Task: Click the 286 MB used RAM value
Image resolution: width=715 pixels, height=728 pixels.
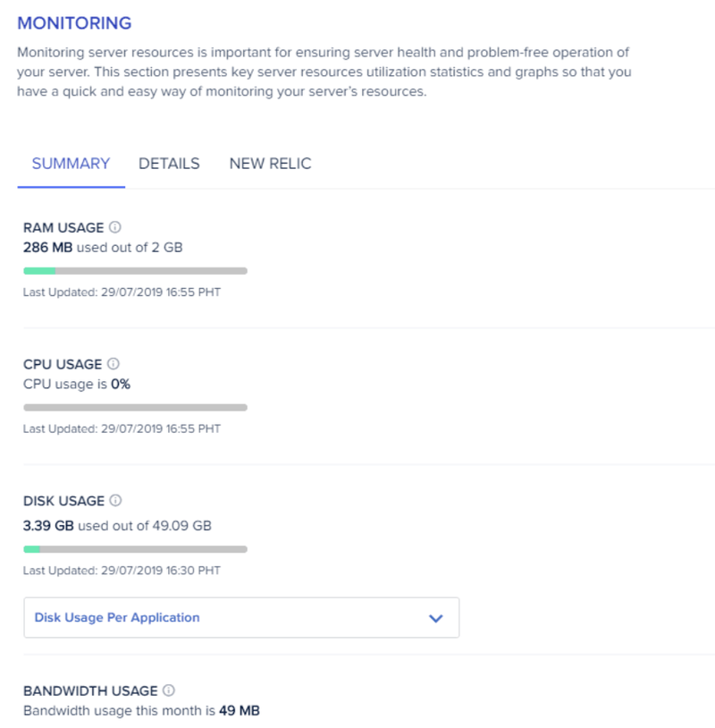Action: tap(47, 247)
